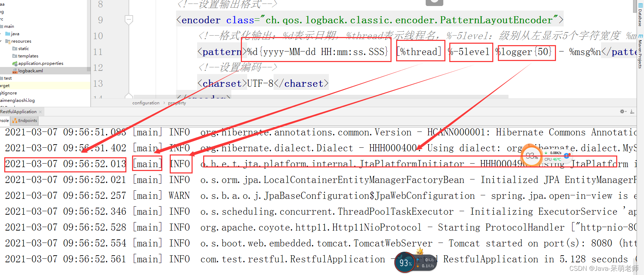Open application.properties file
This screenshot has height=275, width=644.
(x=40, y=63)
